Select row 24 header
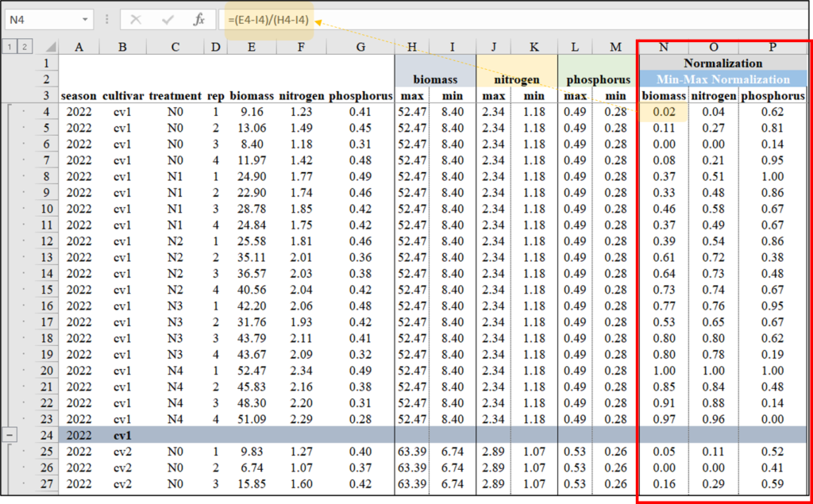The height and width of the screenshot is (504, 813). (46, 435)
